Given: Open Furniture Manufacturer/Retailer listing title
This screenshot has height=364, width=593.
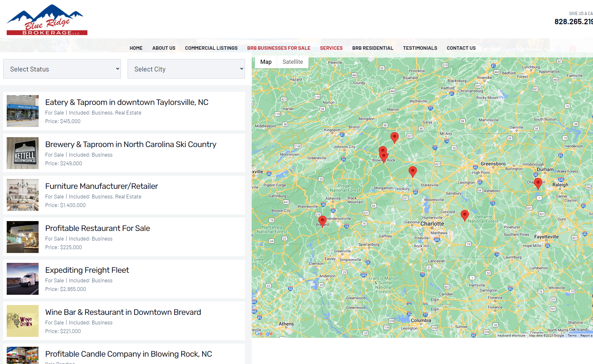Looking at the screenshot, I should pyautogui.click(x=101, y=186).
